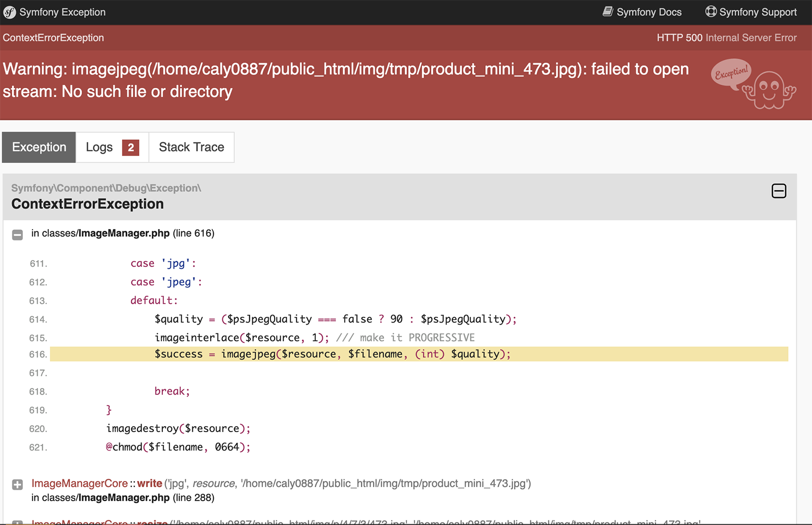Click the HTTP 500 Internal Server Error text
Screen dimensions: 812x525
coord(726,38)
